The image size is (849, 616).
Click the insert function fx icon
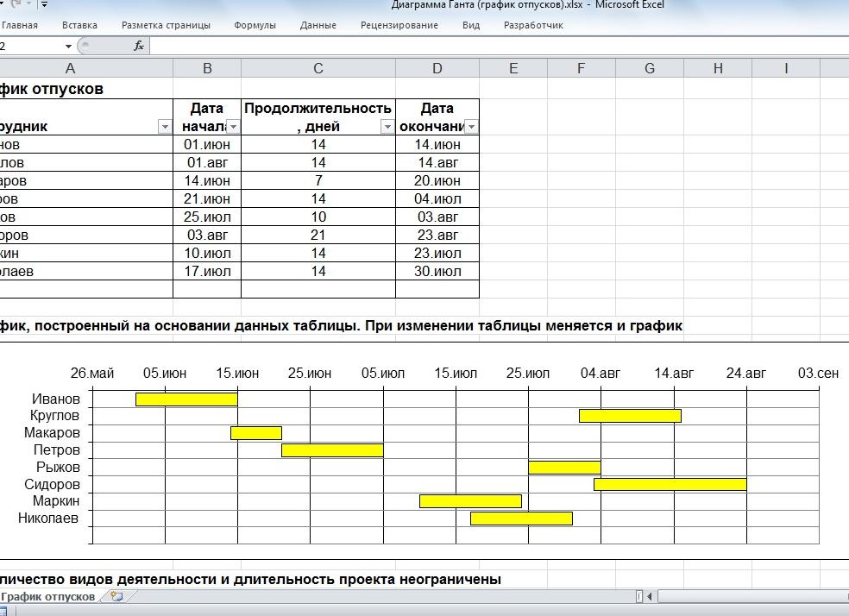pyautogui.click(x=139, y=46)
